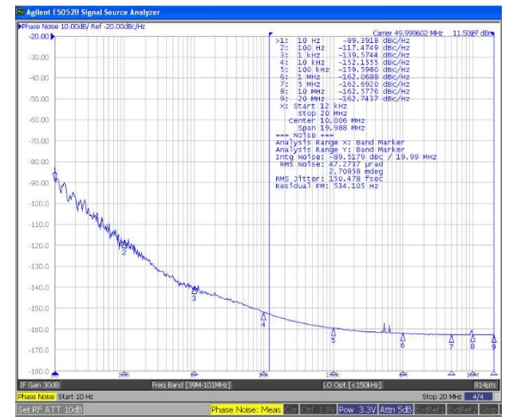Image resolution: width=509 pixels, height=420 pixels.
Task: Click the Intg Noise -89.5179 dBc value
Action: (x=356, y=157)
